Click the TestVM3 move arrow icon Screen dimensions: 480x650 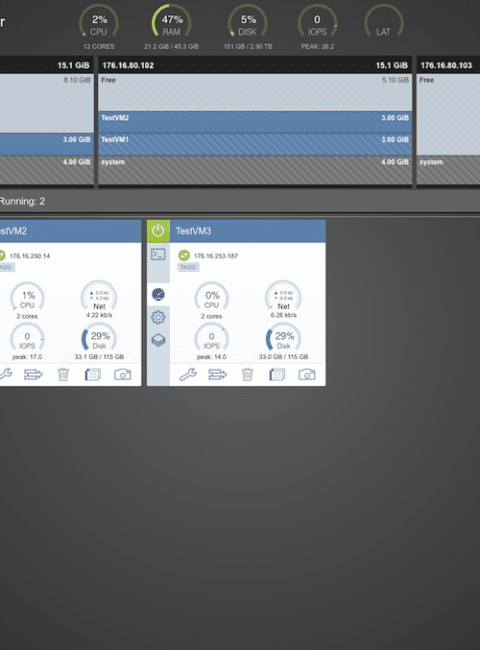(x=218, y=375)
